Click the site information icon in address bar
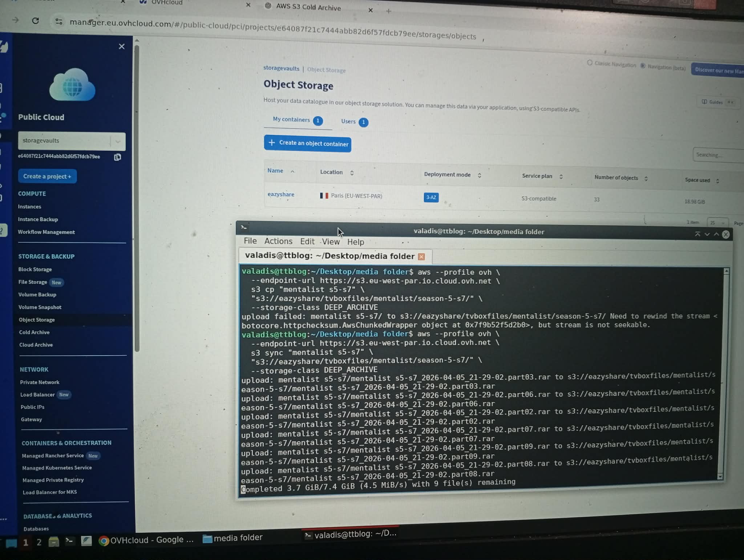The image size is (744, 560). (x=59, y=22)
